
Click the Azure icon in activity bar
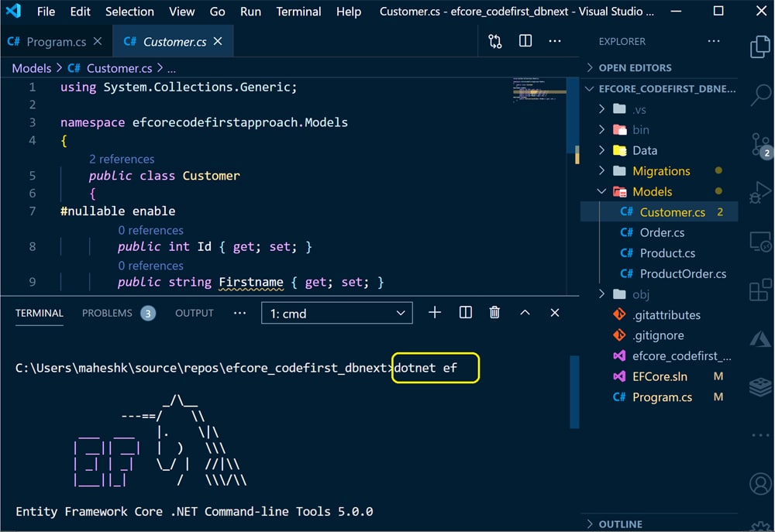[759, 338]
